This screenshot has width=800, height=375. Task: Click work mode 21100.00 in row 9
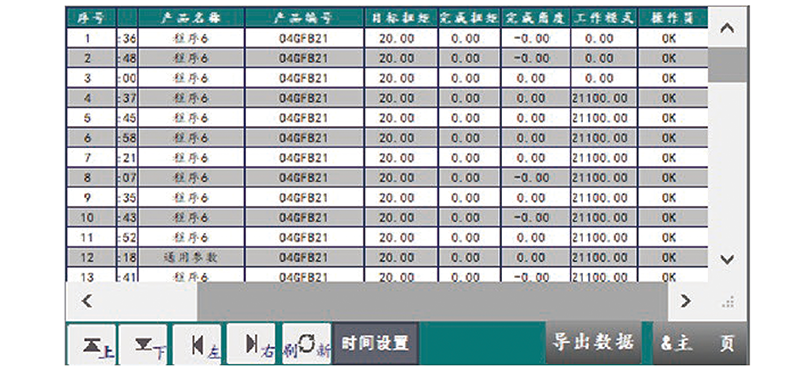pos(604,198)
